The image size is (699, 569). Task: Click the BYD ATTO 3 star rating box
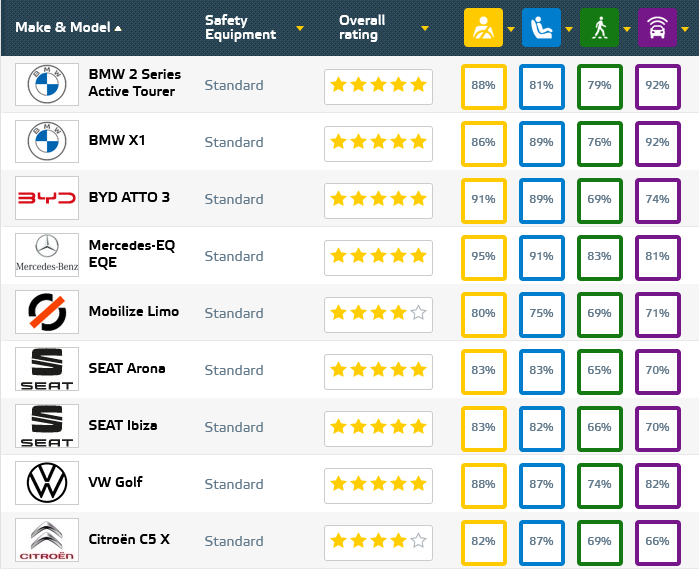click(378, 201)
